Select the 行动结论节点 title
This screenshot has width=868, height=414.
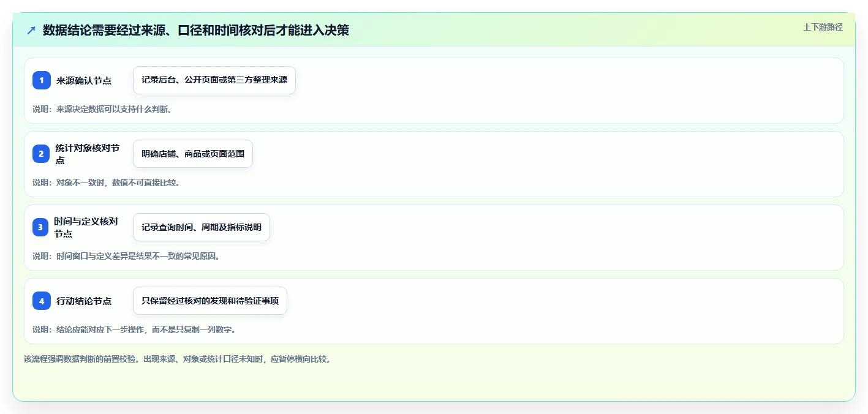tap(84, 301)
